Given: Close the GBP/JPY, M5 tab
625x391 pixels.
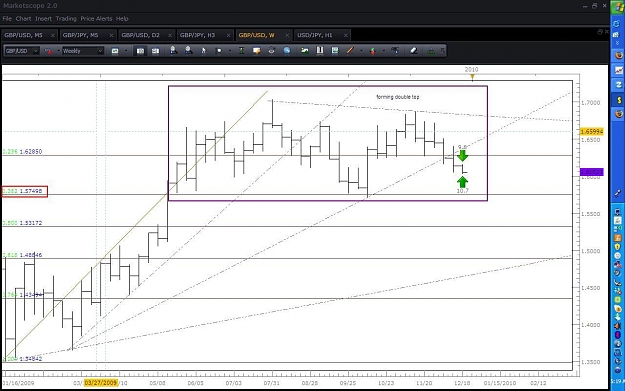Looking at the screenshot, I should click(x=111, y=35).
